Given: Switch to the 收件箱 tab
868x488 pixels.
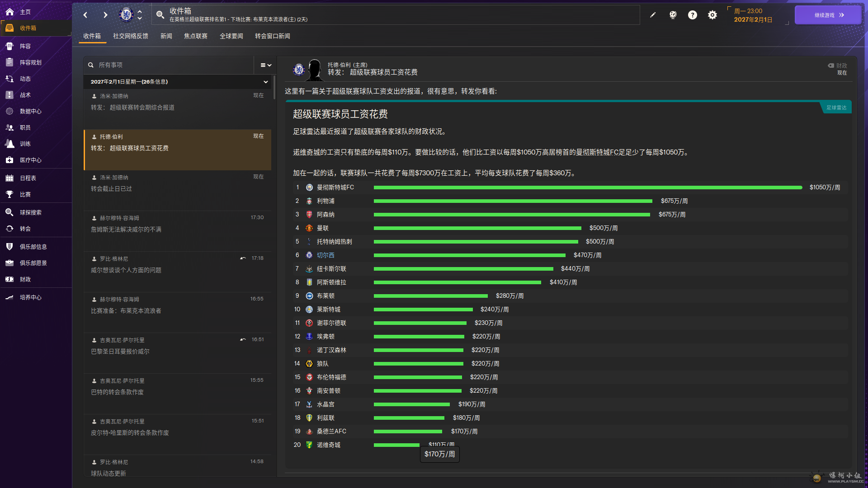Looking at the screenshot, I should point(92,36).
